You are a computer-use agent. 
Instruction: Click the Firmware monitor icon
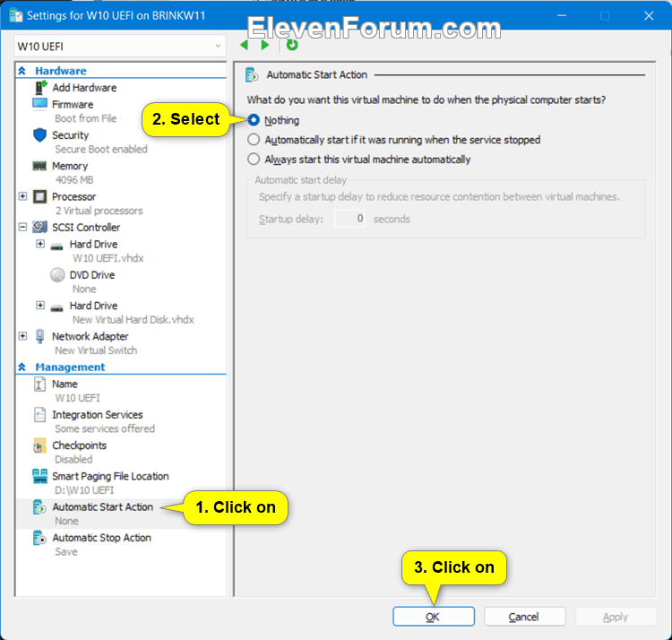39,104
